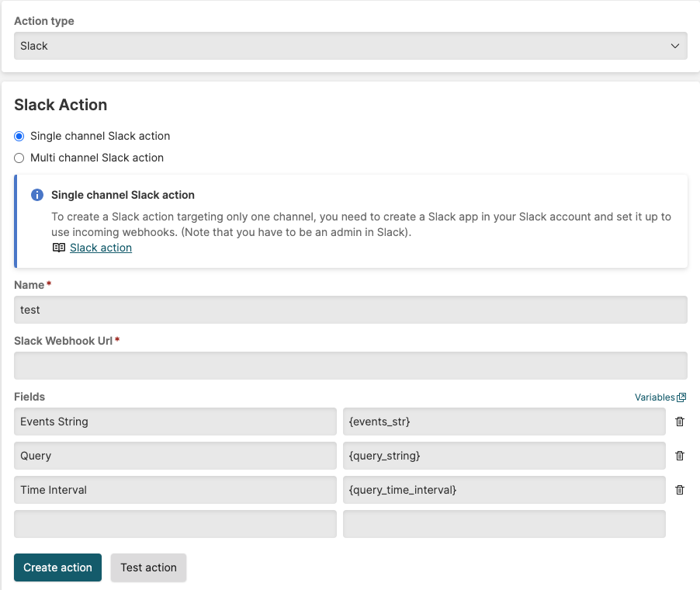Open the Variables reference page
This screenshot has width=700, height=590.
[x=653, y=397]
